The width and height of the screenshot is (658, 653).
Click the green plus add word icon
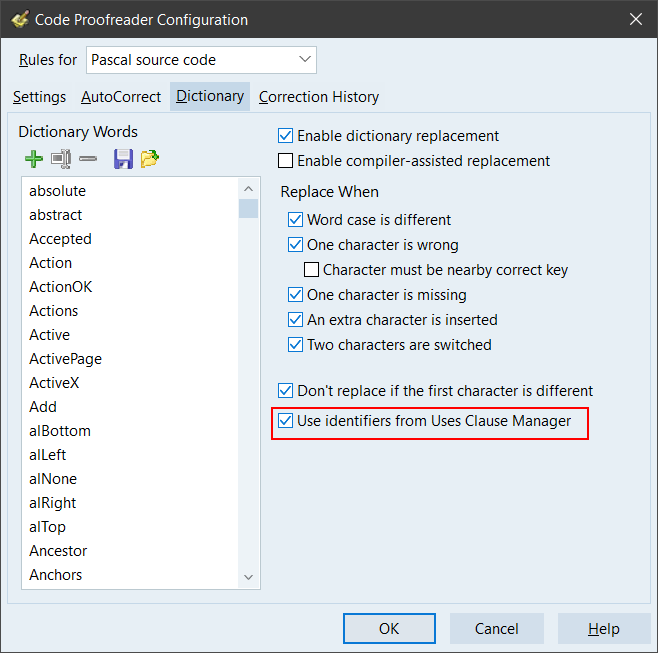pyautogui.click(x=34, y=158)
